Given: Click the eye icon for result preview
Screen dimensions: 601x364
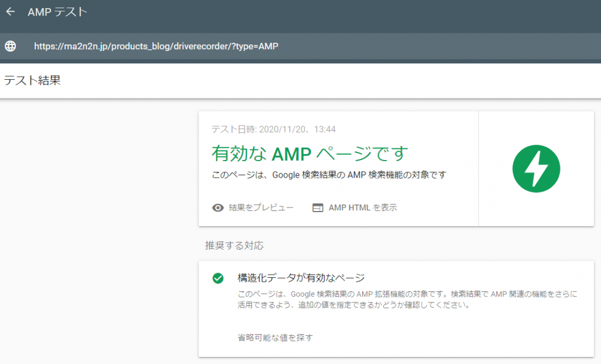Looking at the screenshot, I should (218, 207).
